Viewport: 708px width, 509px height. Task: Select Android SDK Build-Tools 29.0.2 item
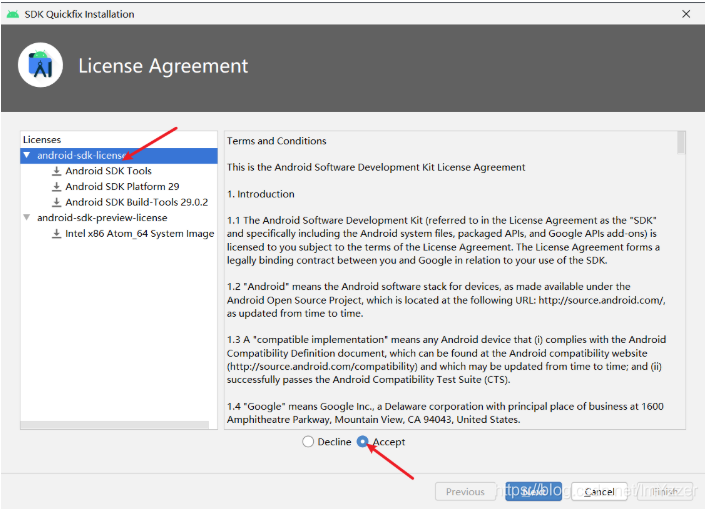pyautogui.click(x=137, y=202)
